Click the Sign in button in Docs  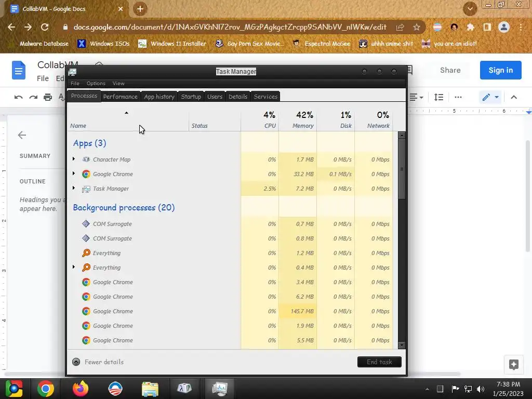click(x=500, y=70)
